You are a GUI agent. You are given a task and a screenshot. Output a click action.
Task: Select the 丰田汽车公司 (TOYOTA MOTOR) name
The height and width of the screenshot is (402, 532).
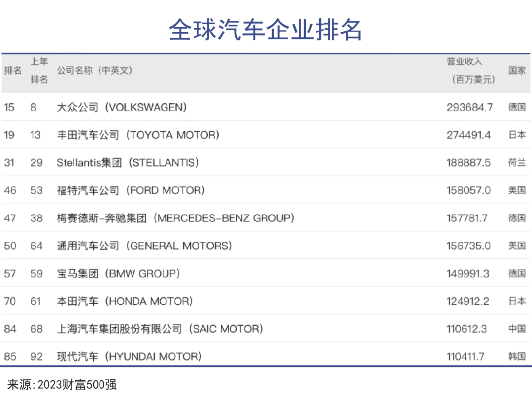tap(138, 135)
